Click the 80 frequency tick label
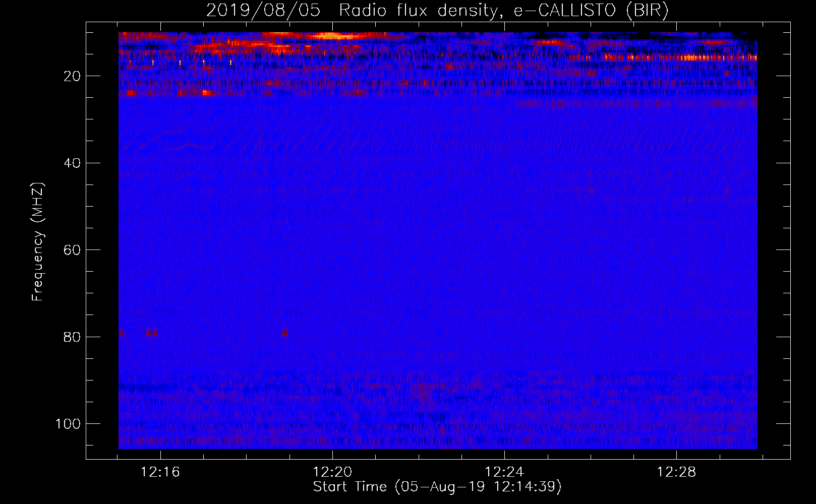Screen dimensions: 816x504 point(72,337)
